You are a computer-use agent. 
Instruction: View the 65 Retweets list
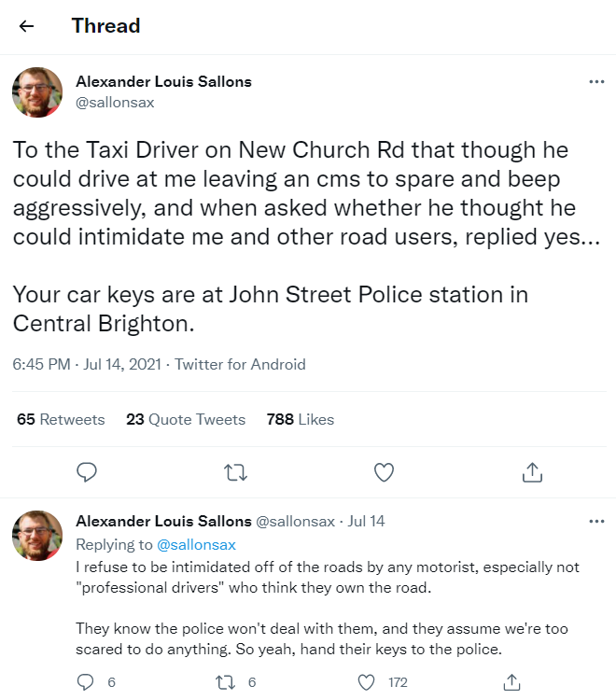tap(61, 419)
